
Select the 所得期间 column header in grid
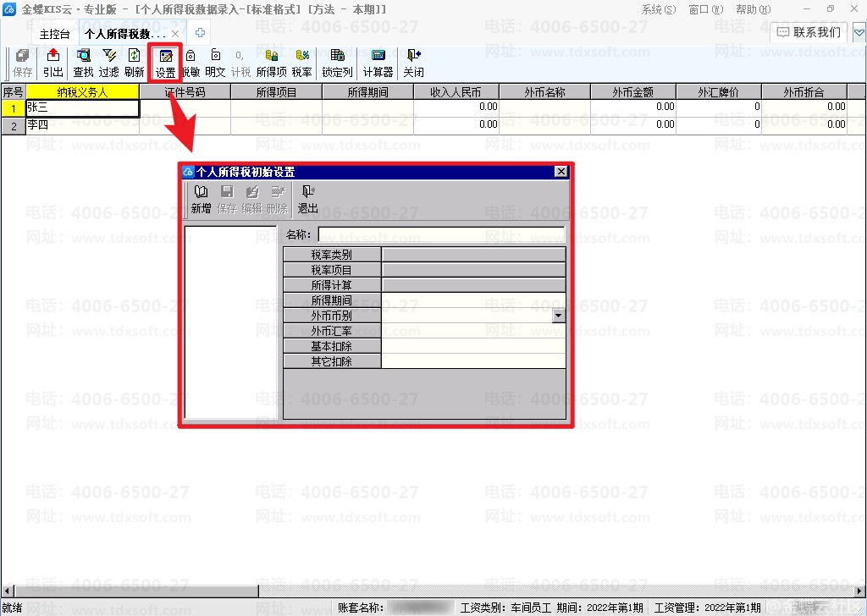coord(367,92)
